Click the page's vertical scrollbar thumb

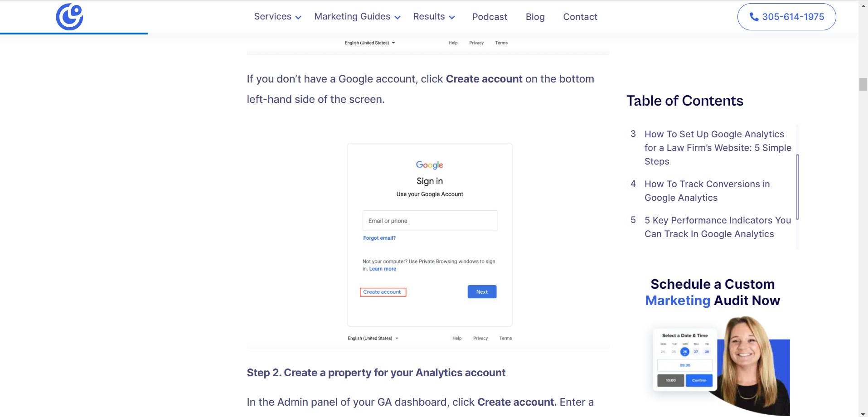[x=863, y=84]
